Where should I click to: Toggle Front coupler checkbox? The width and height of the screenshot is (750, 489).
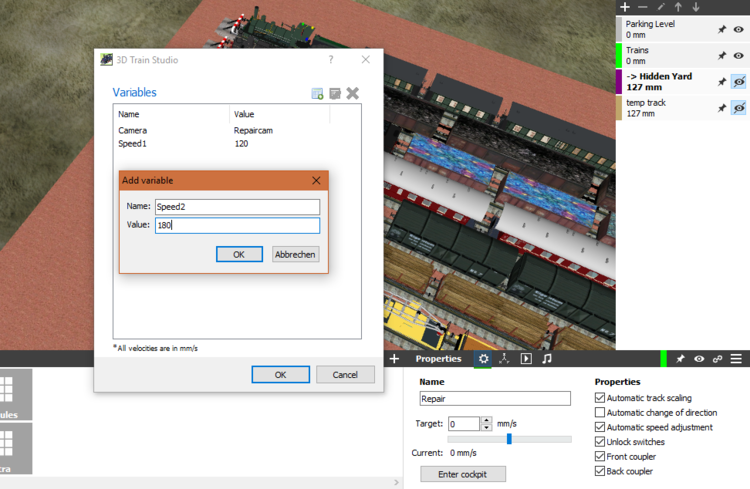pos(600,456)
